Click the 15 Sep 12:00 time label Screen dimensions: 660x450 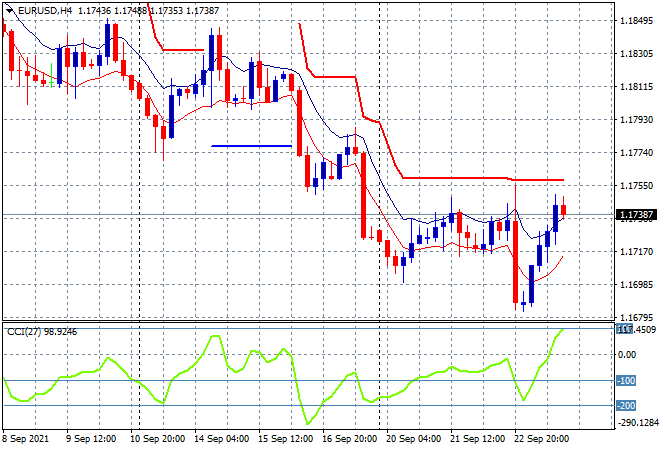[x=285, y=439]
